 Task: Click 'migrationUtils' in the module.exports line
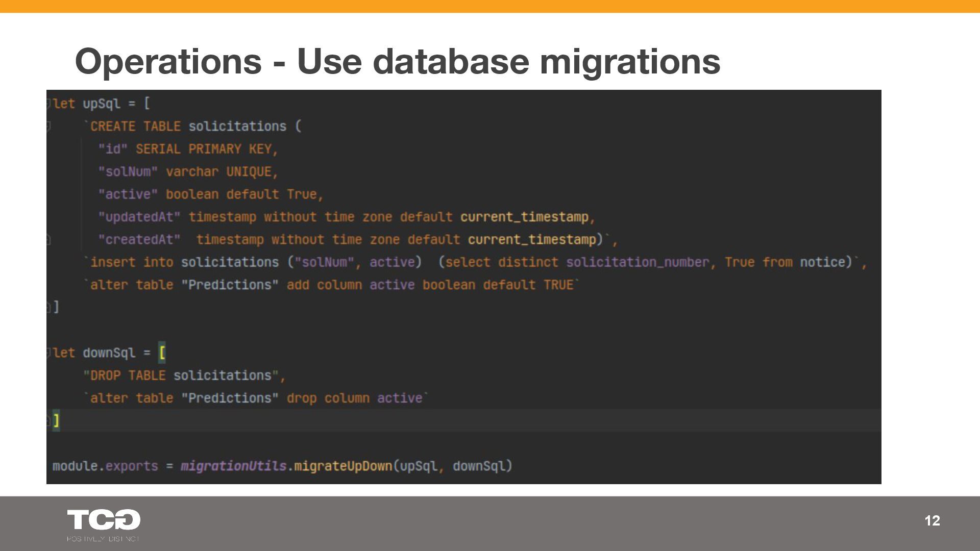233,466
